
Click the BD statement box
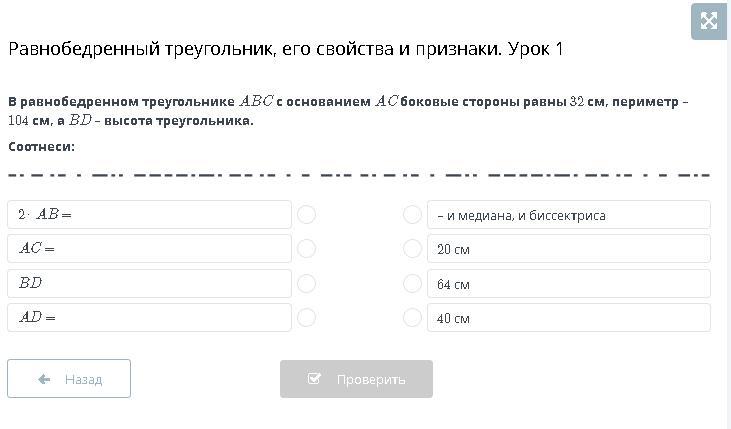click(150, 283)
